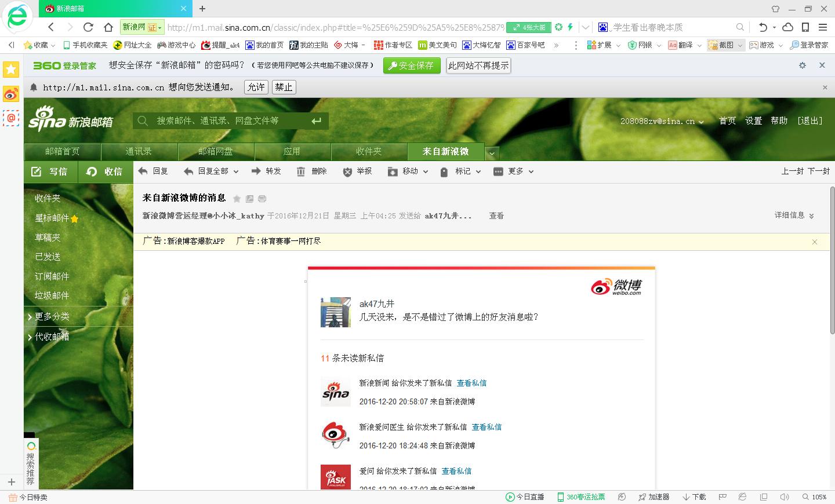The height and width of the screenshot is (504, 835).
Task: Click the 举报 report button
Action: point(358,171)
